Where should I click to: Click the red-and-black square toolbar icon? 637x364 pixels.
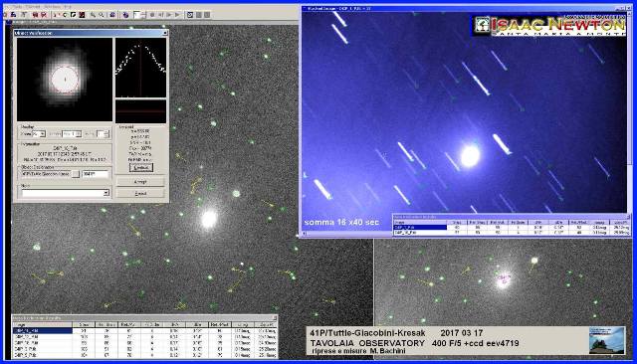(x=82, y=15)
